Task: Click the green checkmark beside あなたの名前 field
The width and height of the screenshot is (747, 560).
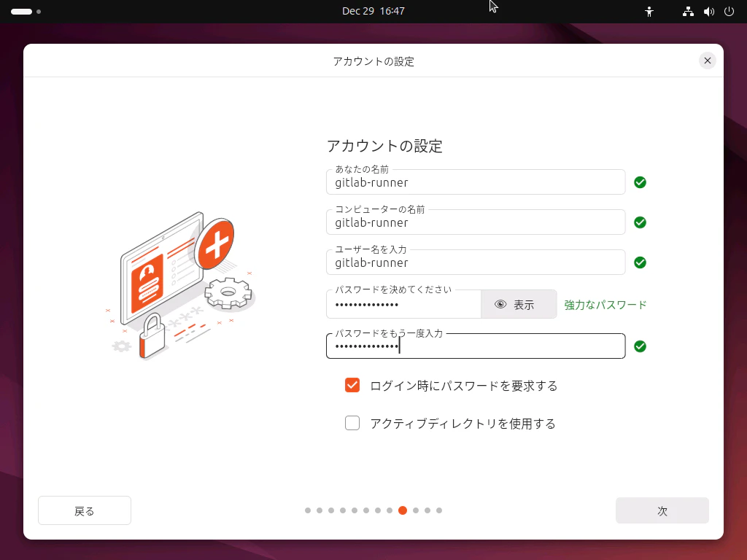Action: 640,182
